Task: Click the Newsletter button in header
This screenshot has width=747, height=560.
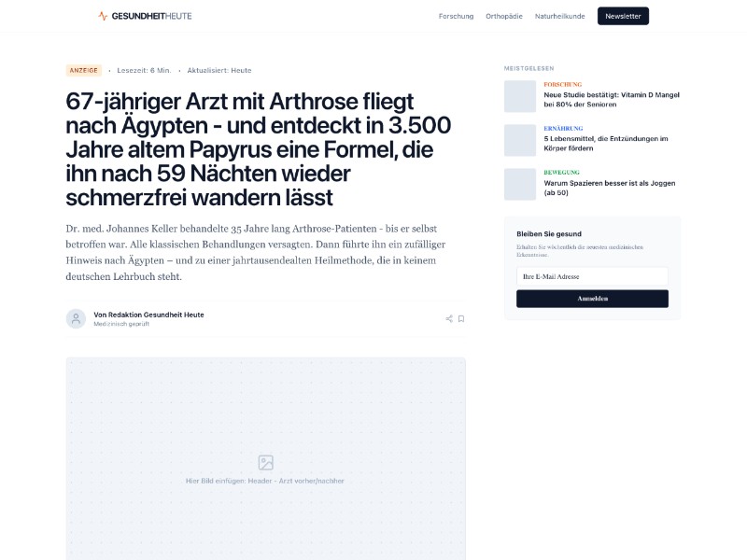Action: (x=623, y=16)
